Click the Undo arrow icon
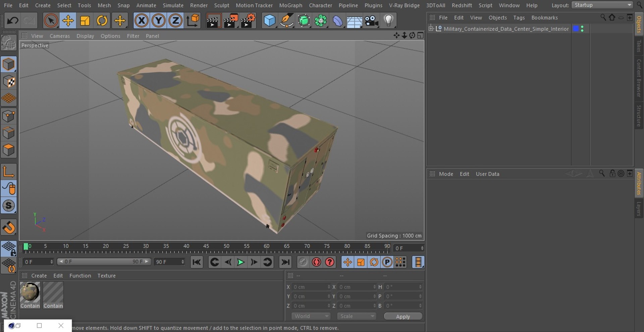The width and height of the screenshot is (644, 332). [x=13, y=21]
